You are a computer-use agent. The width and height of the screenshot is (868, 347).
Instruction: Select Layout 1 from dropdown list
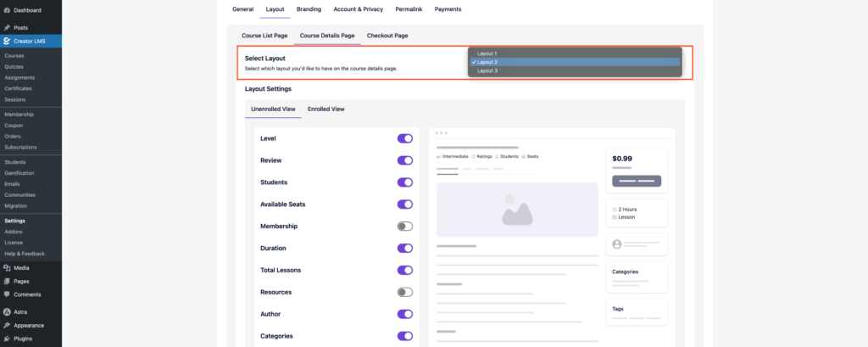(487, 53)
